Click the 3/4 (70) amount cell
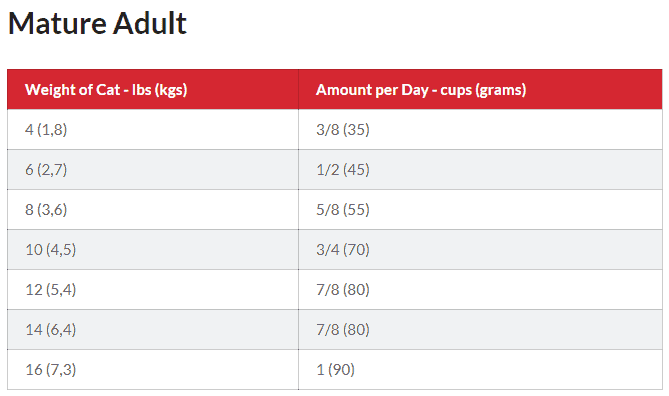669x396 pixels. pyautogui.click(x=480, y=250)
